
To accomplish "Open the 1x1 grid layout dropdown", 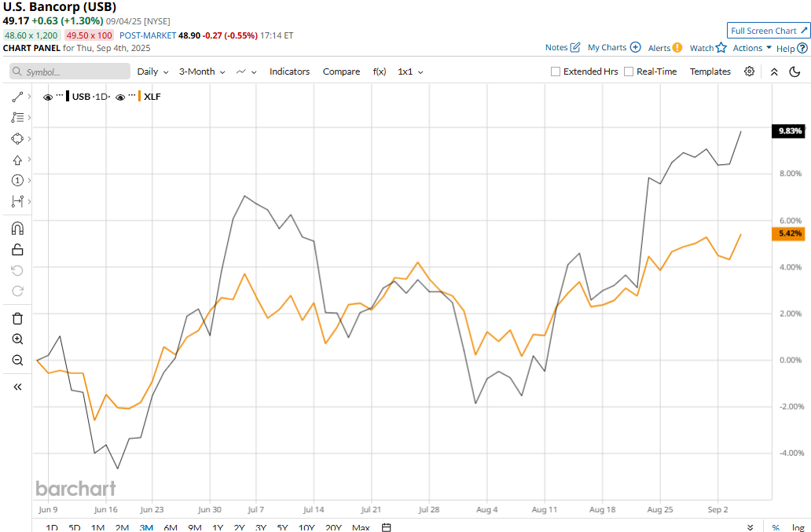I will pyautogui.click(x=410, y=72).
